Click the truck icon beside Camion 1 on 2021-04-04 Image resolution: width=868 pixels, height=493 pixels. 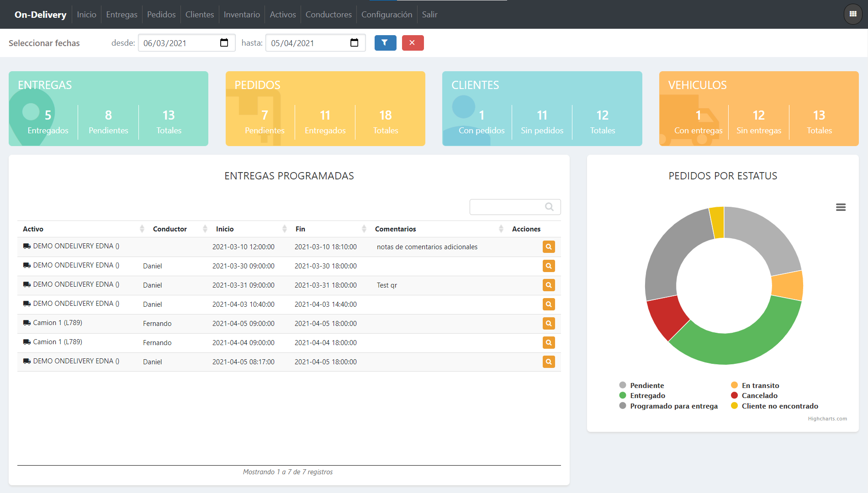tap(27, 342)
